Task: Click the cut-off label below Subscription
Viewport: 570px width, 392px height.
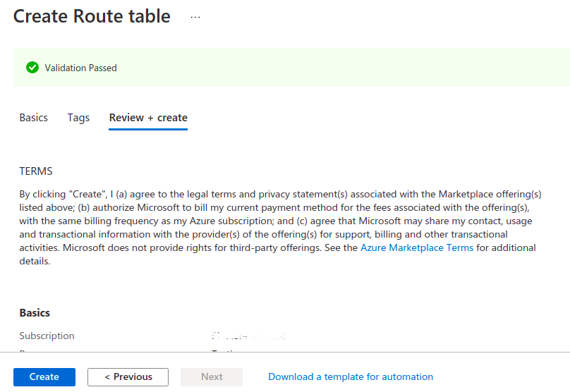Action: (x=25, y=350)
